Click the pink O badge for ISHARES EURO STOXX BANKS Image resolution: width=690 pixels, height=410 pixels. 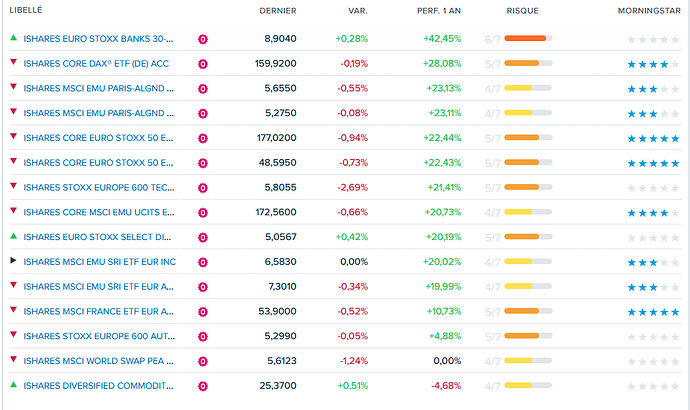coord(202,39)
